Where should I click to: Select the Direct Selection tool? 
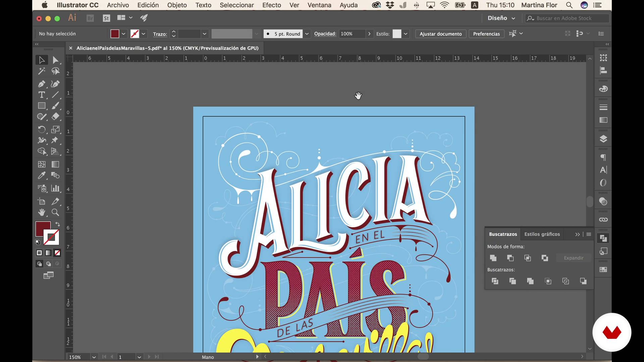click(x=55, y=60)
